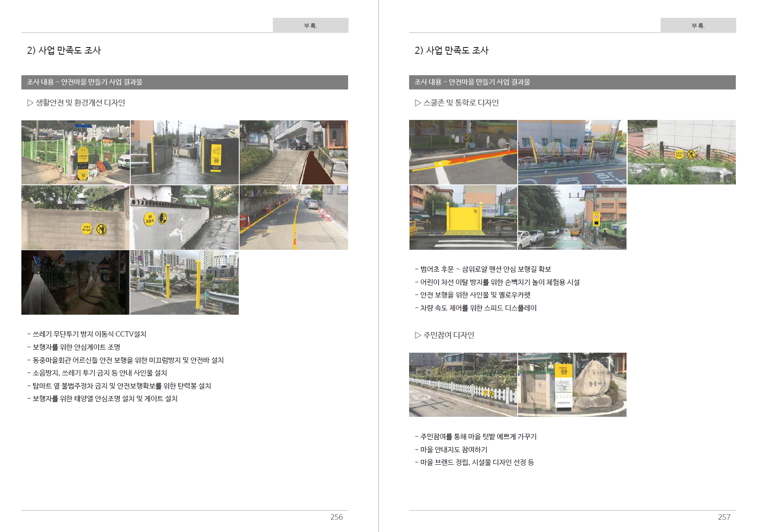Image resolution: width=758 pixels, height=532 pixels.
Task: Select the night-time solar light pathway photo
Action: coord(75,282)
